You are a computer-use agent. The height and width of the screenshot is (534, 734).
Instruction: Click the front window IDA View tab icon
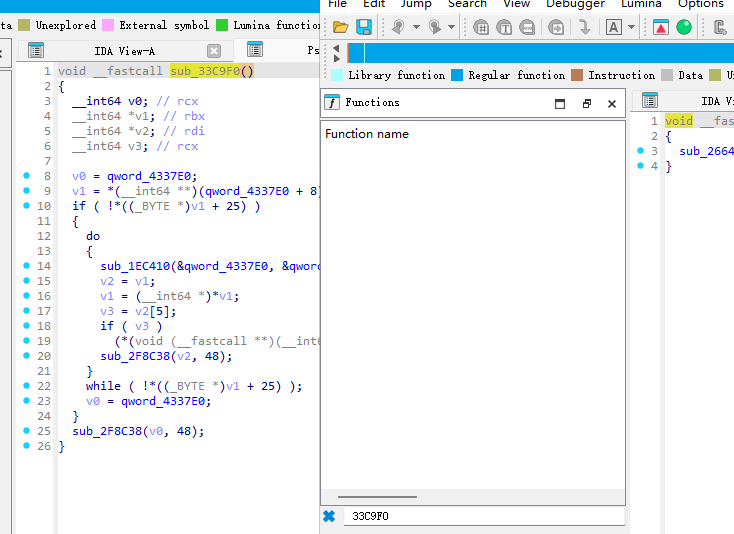(650, 101)
